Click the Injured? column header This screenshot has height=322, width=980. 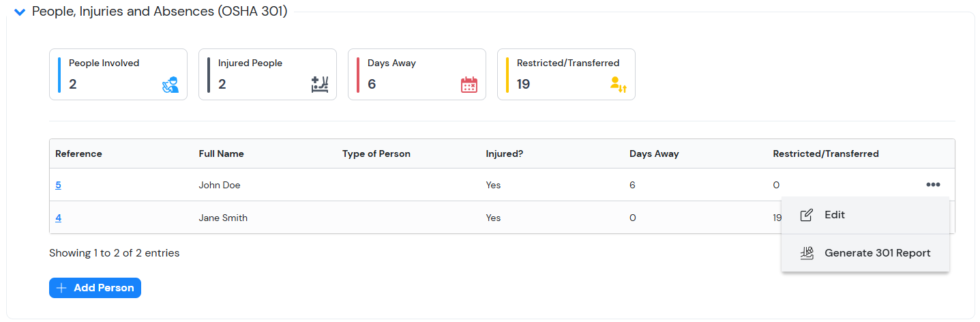pos(504,154)
